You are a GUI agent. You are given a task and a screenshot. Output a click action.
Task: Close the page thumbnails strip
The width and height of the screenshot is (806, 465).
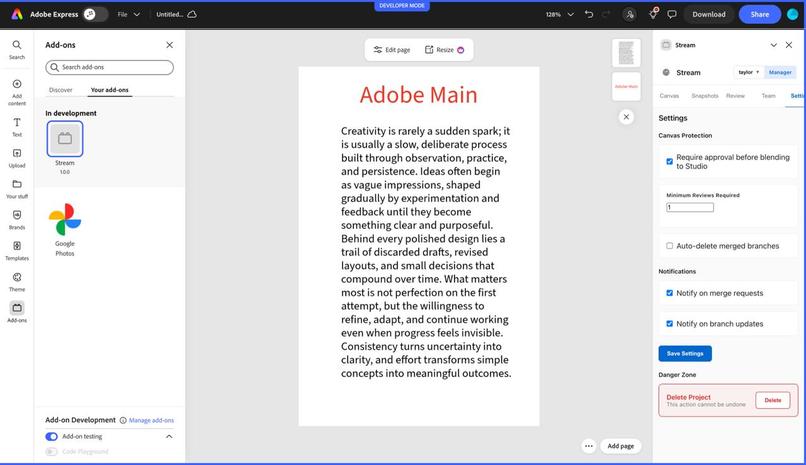tap(626, 117)
